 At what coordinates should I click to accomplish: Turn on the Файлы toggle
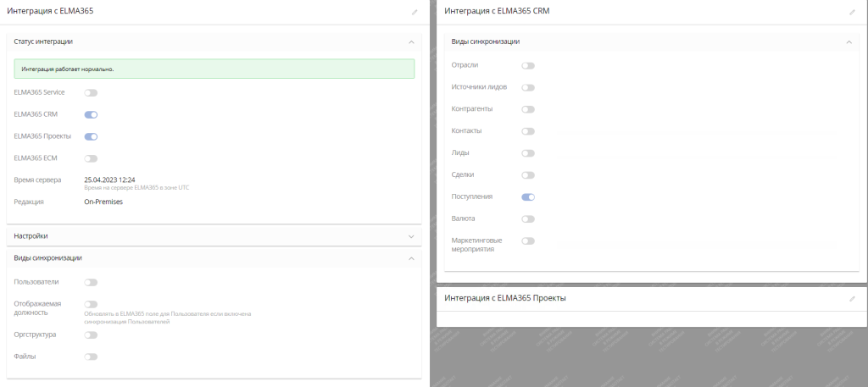pyautogui.click(x=91, y=357)
